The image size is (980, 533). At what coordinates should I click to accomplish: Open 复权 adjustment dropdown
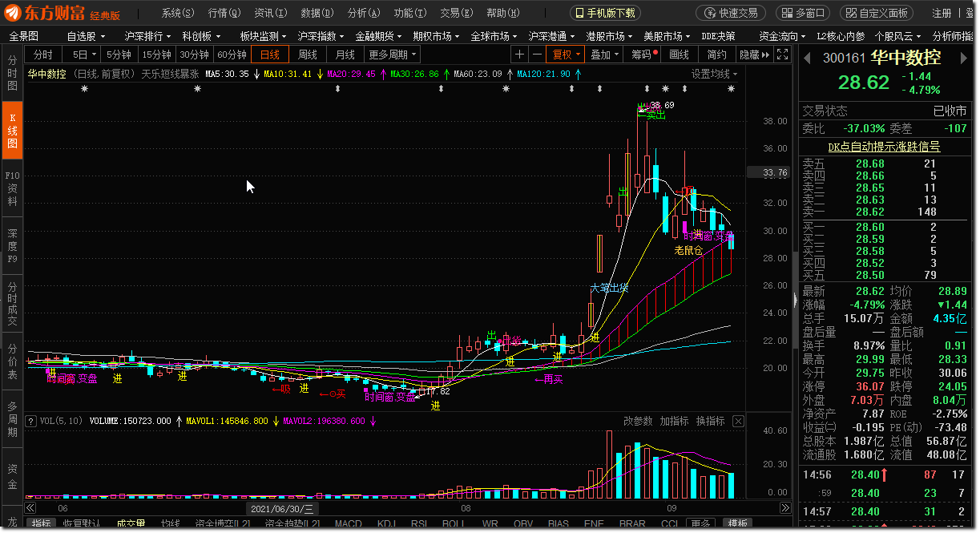tap(567, 54)
